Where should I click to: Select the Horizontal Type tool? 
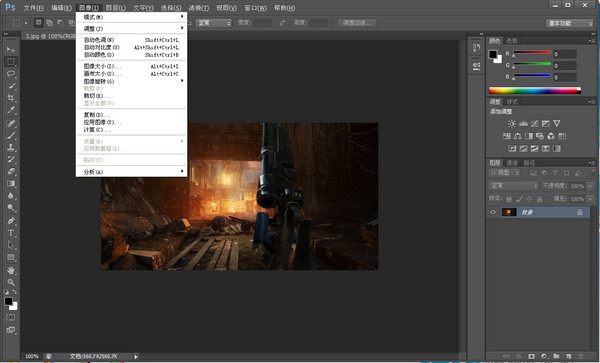point(11,233)
